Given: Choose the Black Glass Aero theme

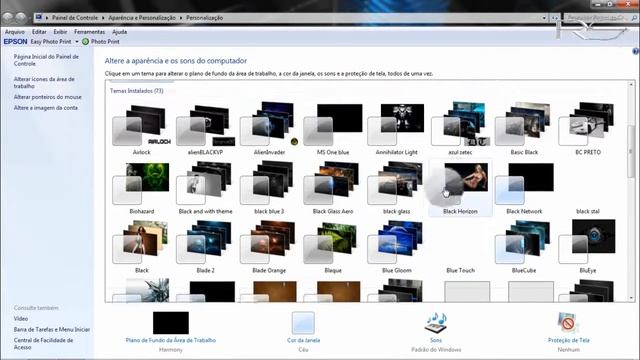Looking at the screenshot, I should tap(333, 189).
